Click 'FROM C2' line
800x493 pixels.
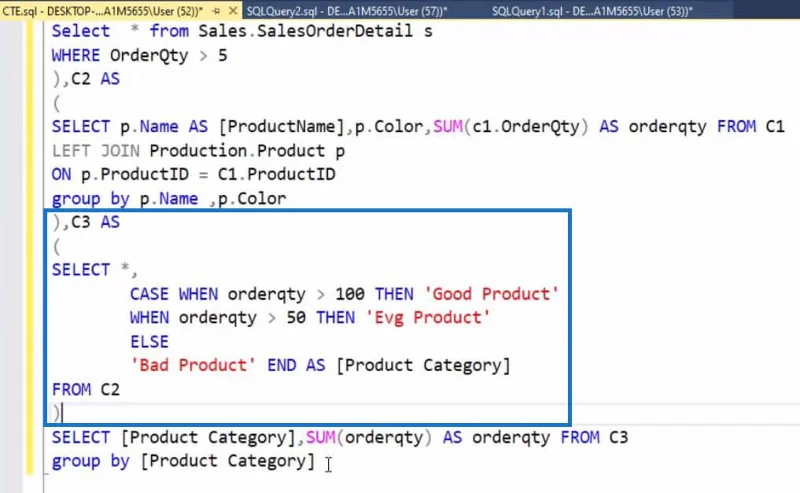(86, 390)
